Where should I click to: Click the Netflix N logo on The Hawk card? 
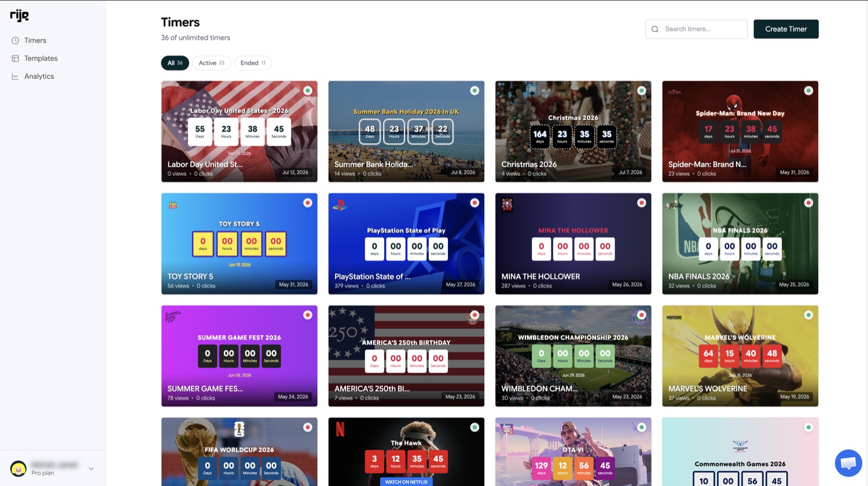tap(340, 429)
